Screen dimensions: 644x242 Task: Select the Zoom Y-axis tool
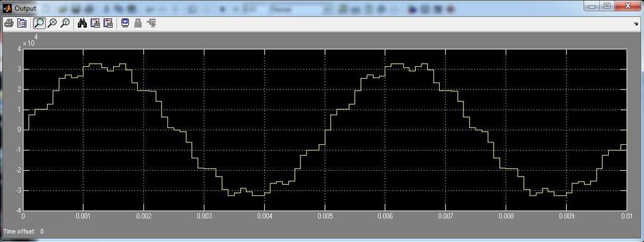click(65, 23)
